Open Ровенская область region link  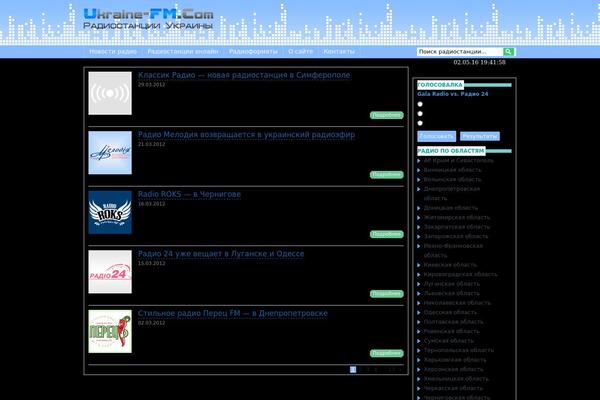[452, 331]
